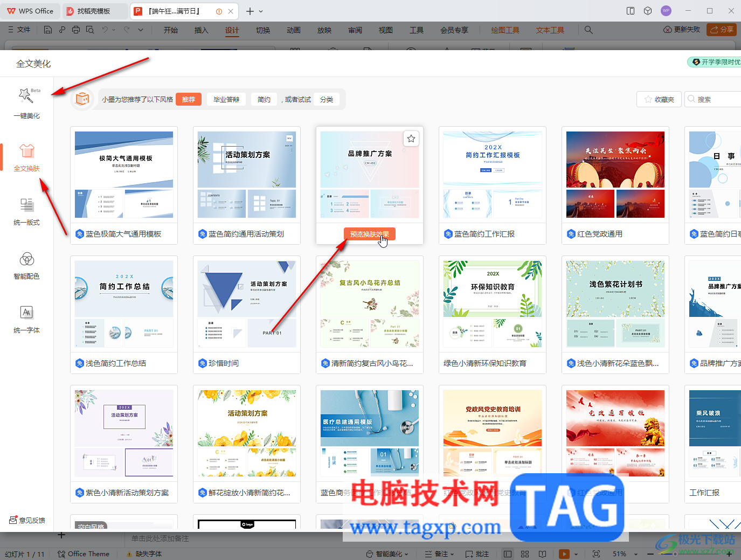Start slideshow with orange play button

point(564,554)
